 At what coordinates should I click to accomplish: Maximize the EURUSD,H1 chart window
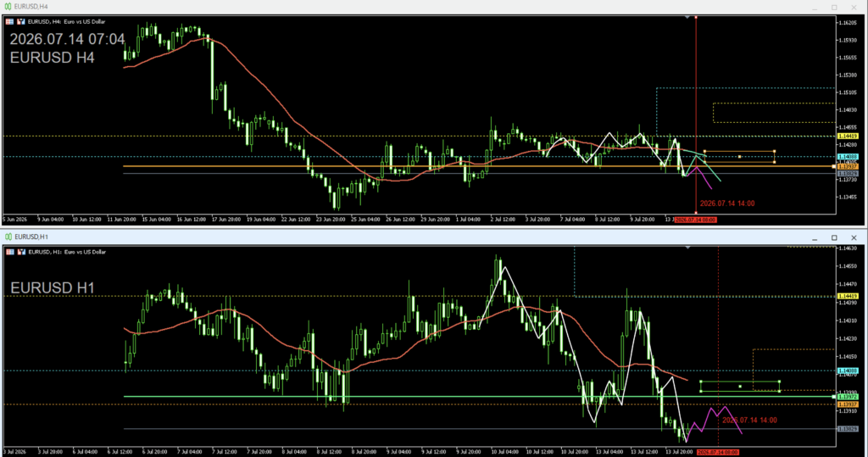point(834,237)
